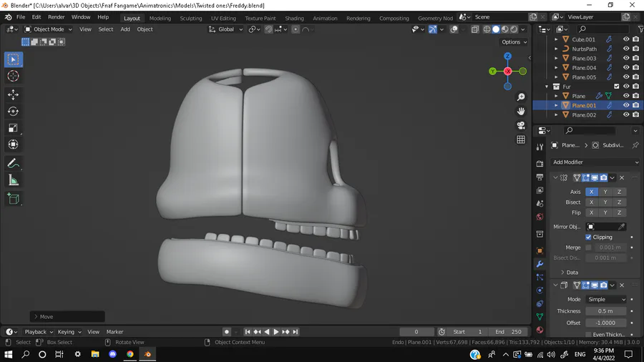Image resolution: width=644 pixels, height=362 pixels.
Task: Select the Rotate tool
Action: (x=13, y=111)
